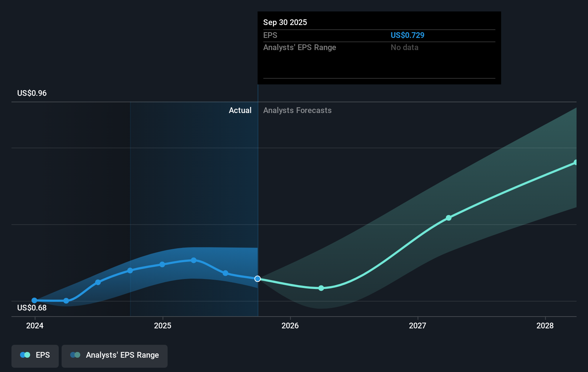Select the 2028 forecast EPS data point
Image resolution: width=588 pixels, height=372 pixels.
tap(576, 162)
